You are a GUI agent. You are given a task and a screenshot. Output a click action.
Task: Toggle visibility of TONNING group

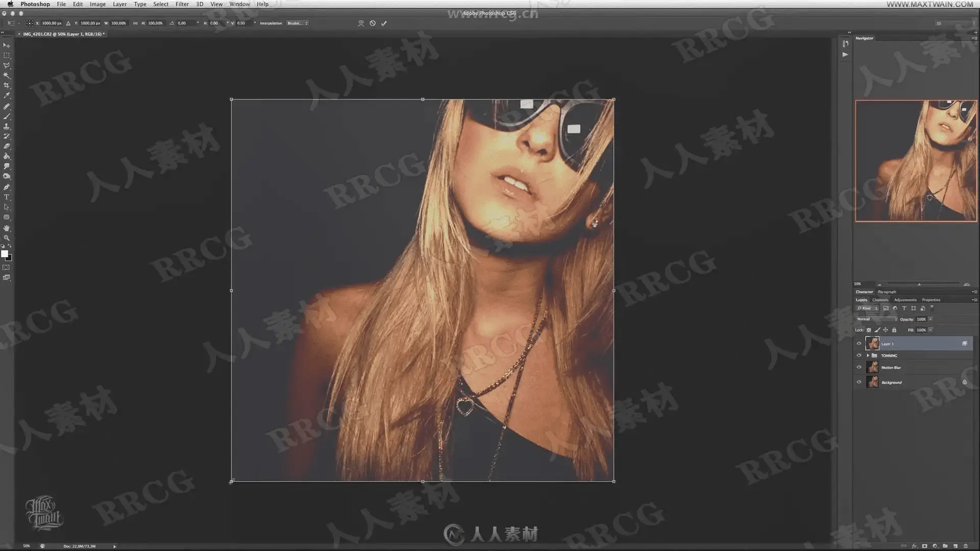pyautogui.click(x=859, y=356)
